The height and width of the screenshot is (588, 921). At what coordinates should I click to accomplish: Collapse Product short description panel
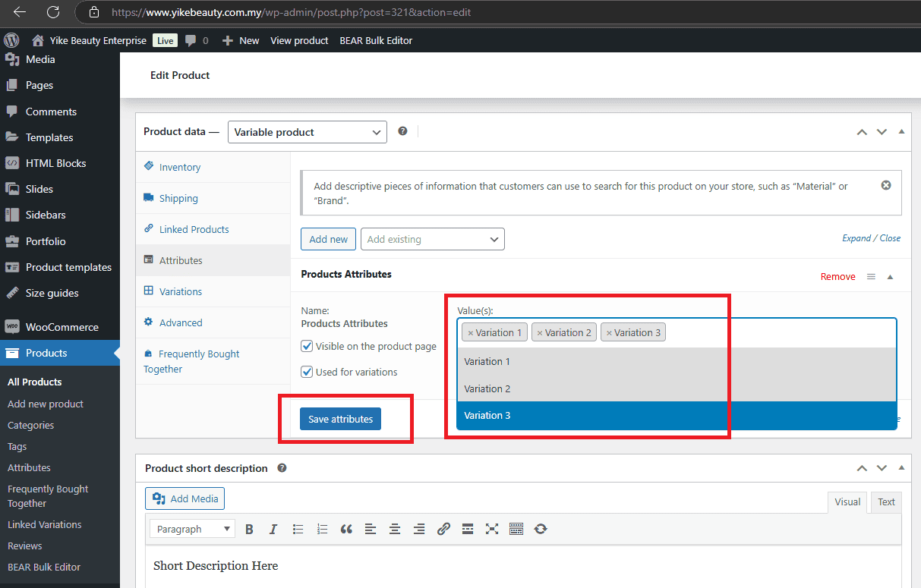(x=901, y=468)
